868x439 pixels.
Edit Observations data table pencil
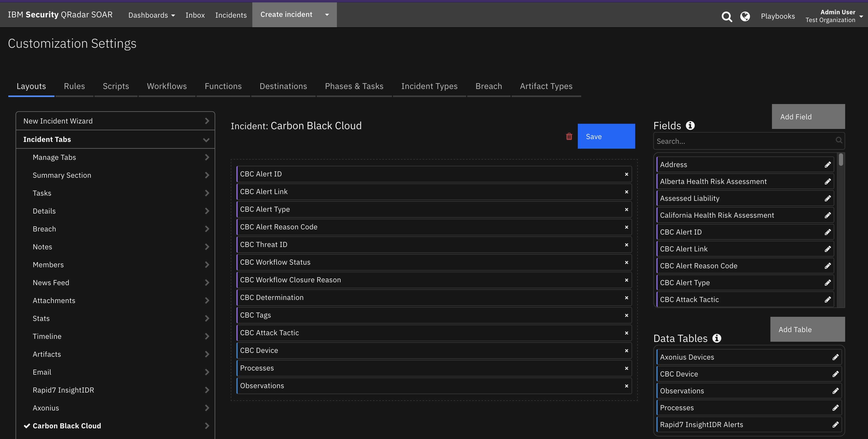[835, 391]
